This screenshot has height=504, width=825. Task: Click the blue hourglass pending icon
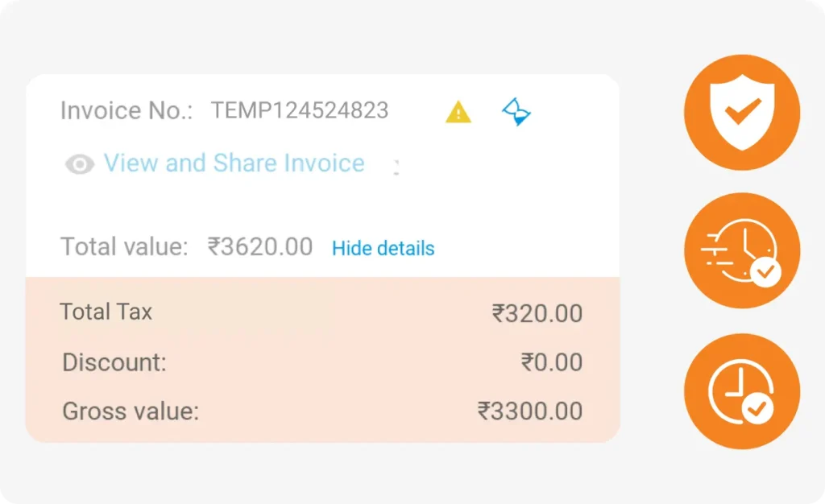(x=516, y=112)
